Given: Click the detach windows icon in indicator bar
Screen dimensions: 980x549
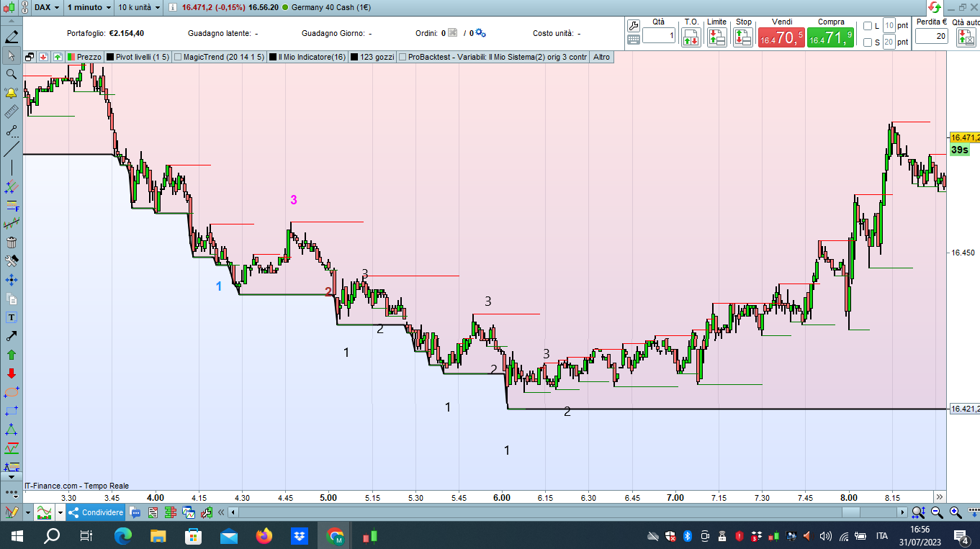Looking at the screenshot, I should 30,57.
